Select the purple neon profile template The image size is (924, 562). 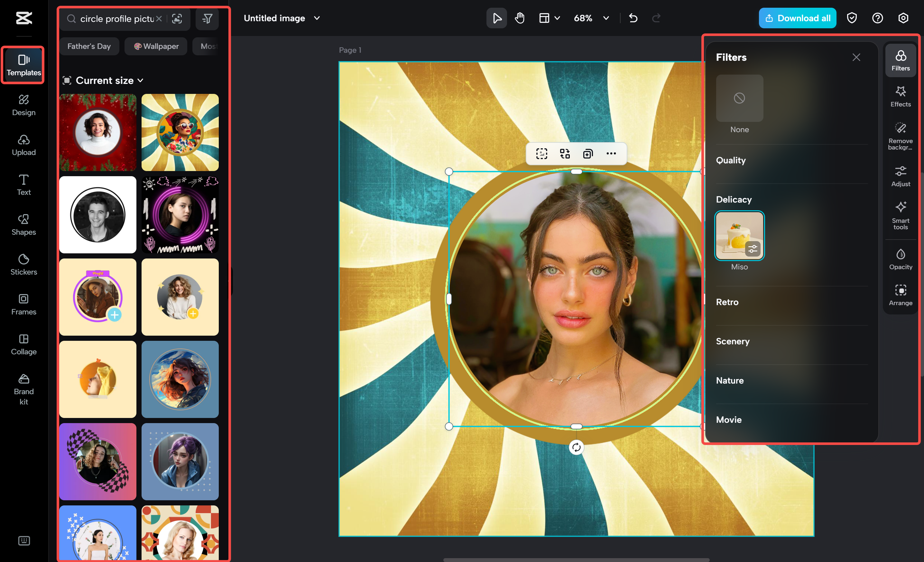[180, 214]
